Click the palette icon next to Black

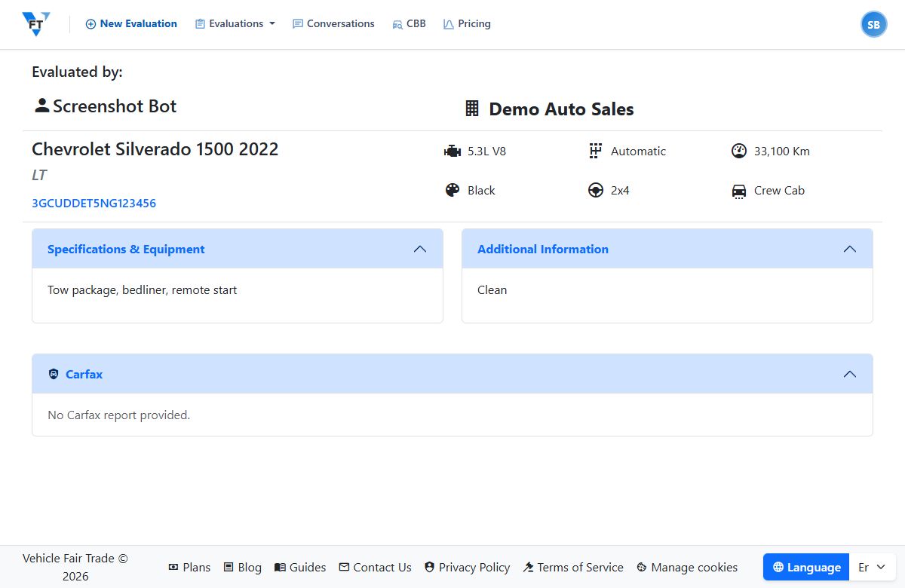click(452, 190)
